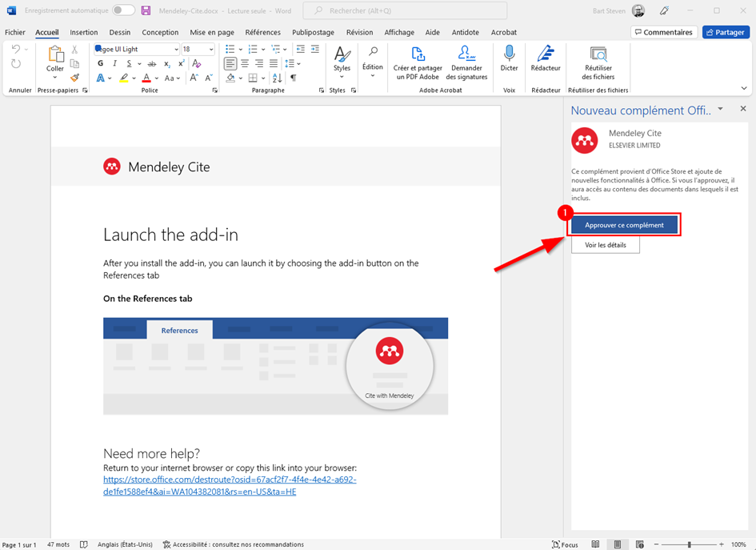756x550 pixels.
Task: Clear all formatting with eraser icon
Action: 196,64
